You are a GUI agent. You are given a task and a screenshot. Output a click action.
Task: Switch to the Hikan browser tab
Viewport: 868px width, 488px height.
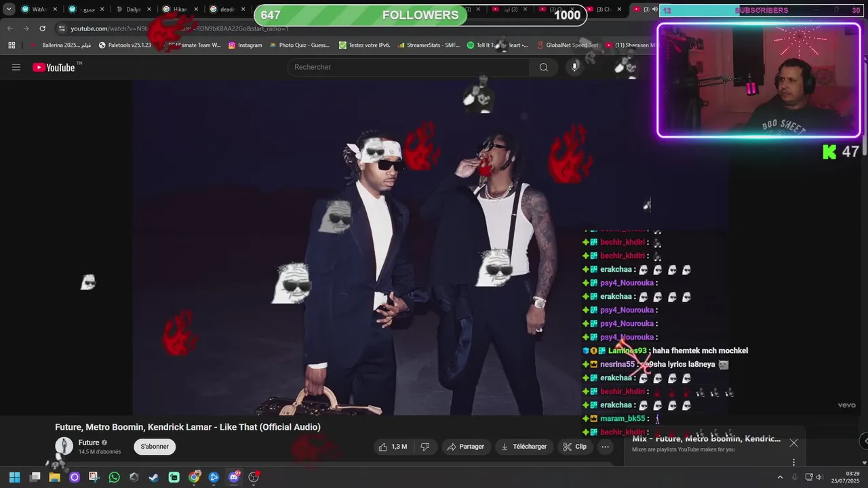click(x=180, y=9)
